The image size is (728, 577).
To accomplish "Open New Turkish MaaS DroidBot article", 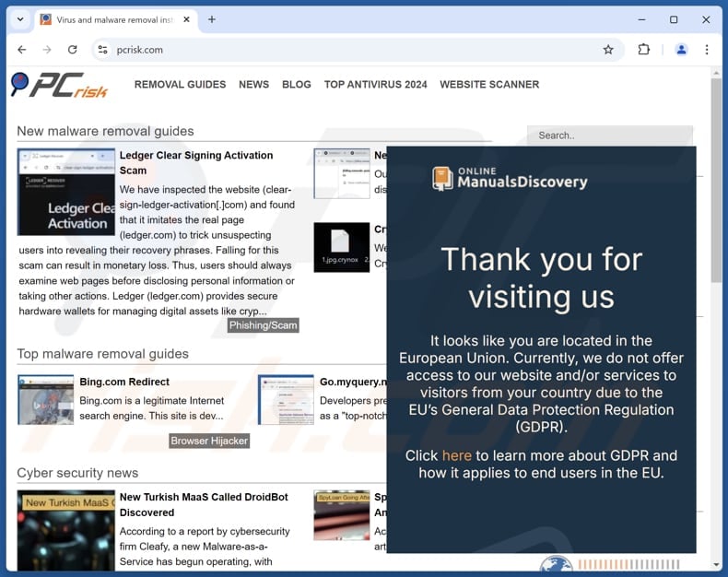I will coord(204,504).
